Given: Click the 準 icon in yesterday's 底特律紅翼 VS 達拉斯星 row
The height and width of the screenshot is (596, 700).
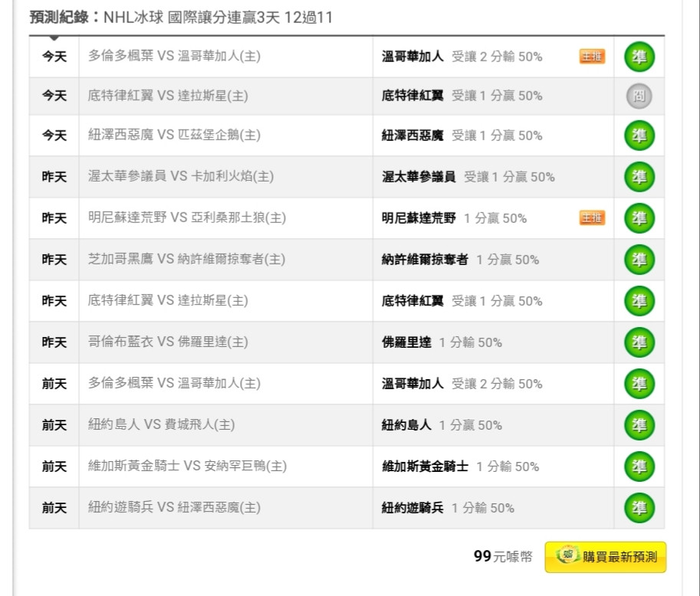Looking at the screenshot, I should point(639,301).
